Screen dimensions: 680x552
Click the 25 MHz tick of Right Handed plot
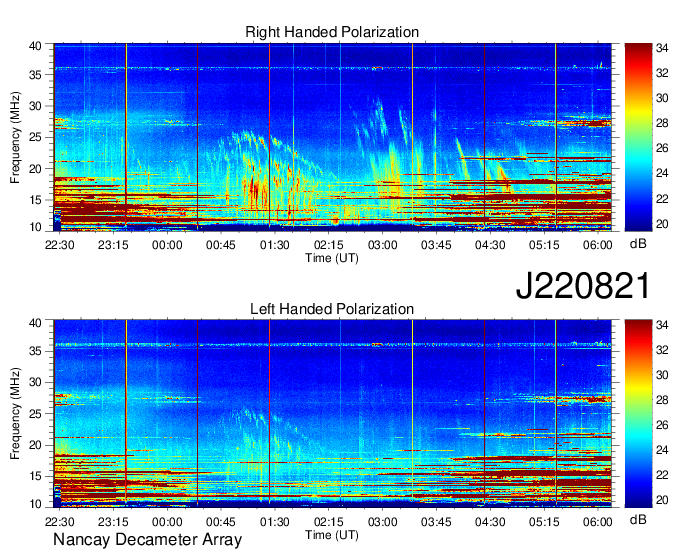(x=35, y=137)
